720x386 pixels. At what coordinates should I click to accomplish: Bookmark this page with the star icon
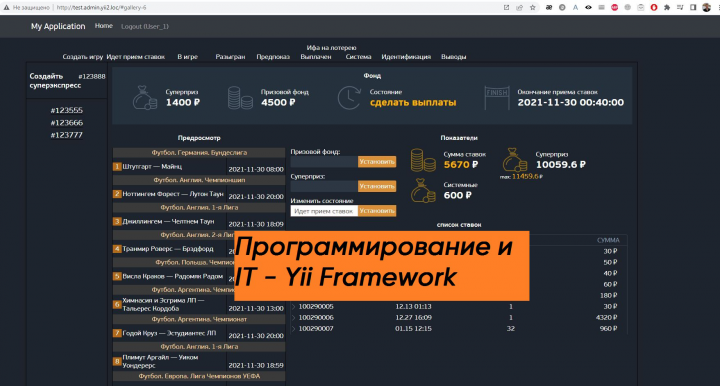[533, 7]
